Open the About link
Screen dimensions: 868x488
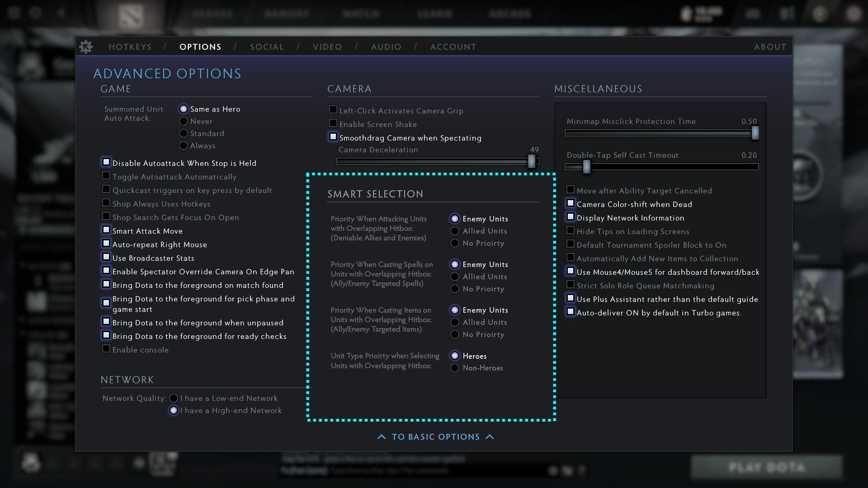pyautogui.click(x=770, y=47)
